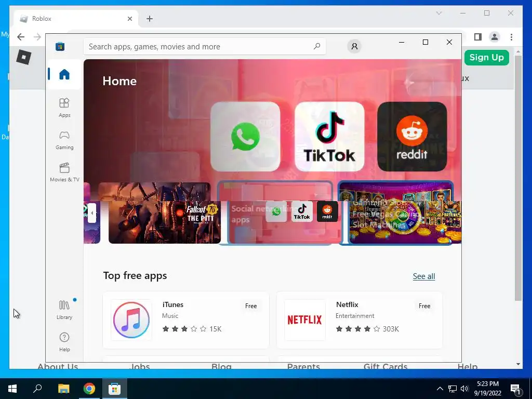The image size is (532, 399).
Task: Click Entertainment category under Netflix
Action: coord(355,316)
